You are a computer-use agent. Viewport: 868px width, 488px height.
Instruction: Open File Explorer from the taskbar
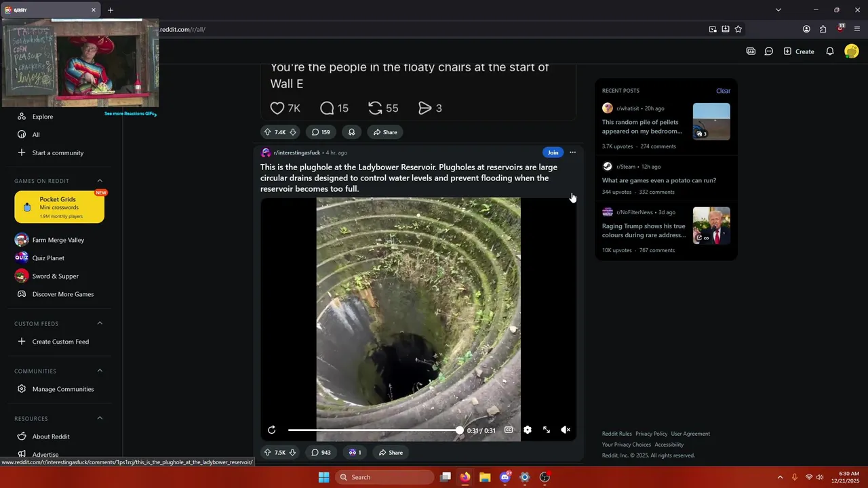pyautogui.click(x=485, y=477)
